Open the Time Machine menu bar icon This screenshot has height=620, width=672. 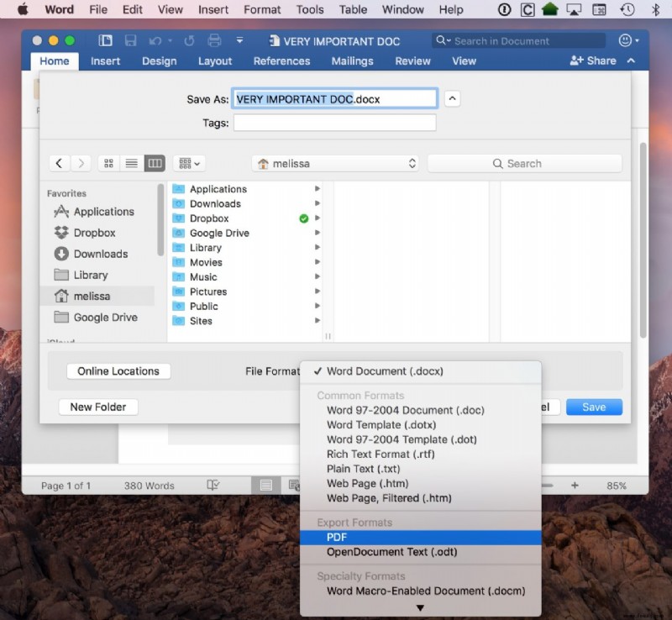coord(627,9)
